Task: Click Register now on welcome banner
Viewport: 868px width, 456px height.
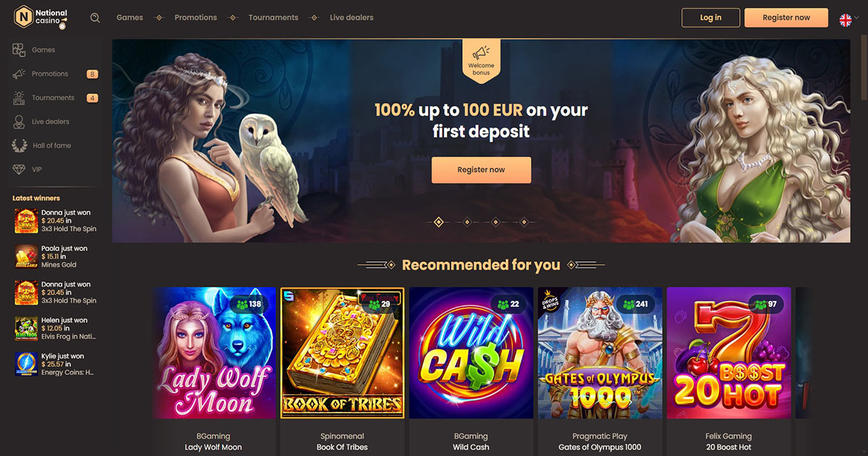Action: point(482,169)
